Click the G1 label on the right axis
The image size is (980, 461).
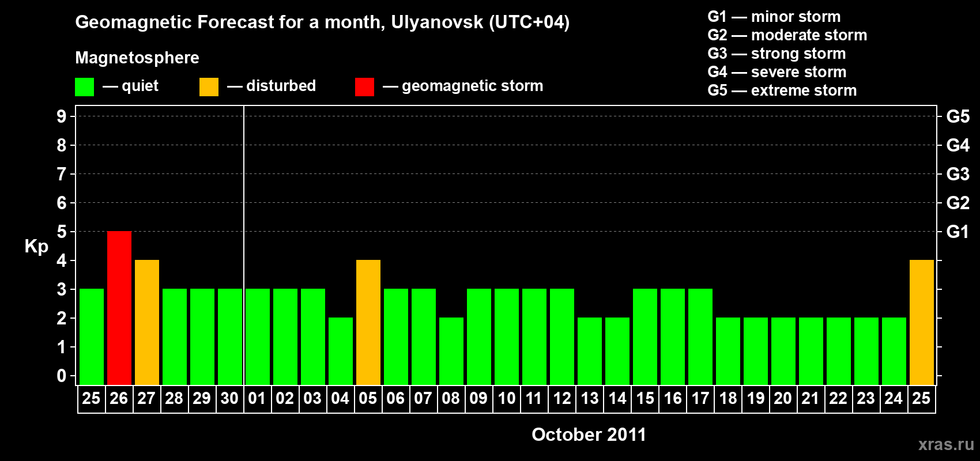pos(958,232)
